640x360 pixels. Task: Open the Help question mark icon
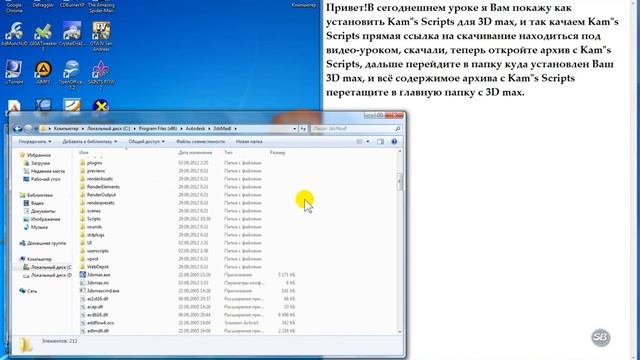click(394, 142)
